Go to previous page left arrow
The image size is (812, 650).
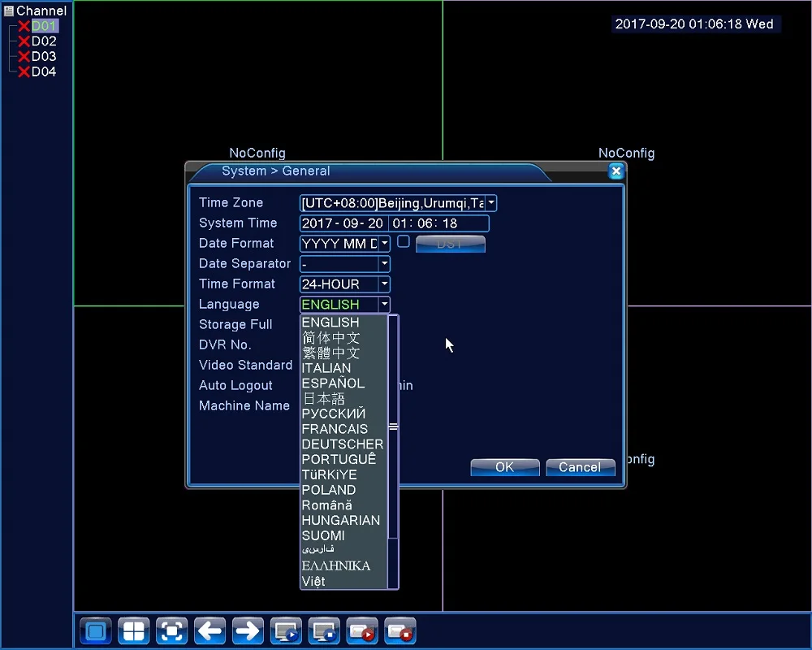[209, 631]
